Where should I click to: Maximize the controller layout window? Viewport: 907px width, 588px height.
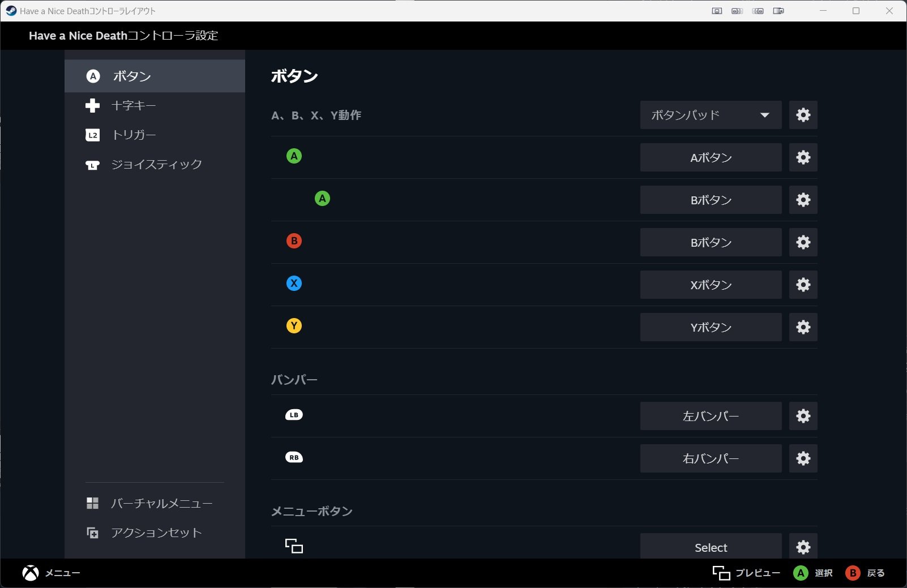856,11
